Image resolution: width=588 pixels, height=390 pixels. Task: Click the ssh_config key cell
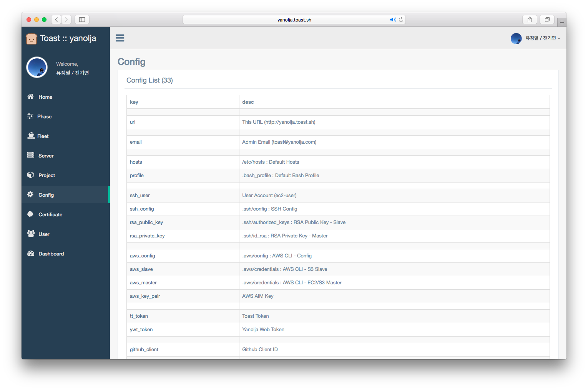pos(183,209)
